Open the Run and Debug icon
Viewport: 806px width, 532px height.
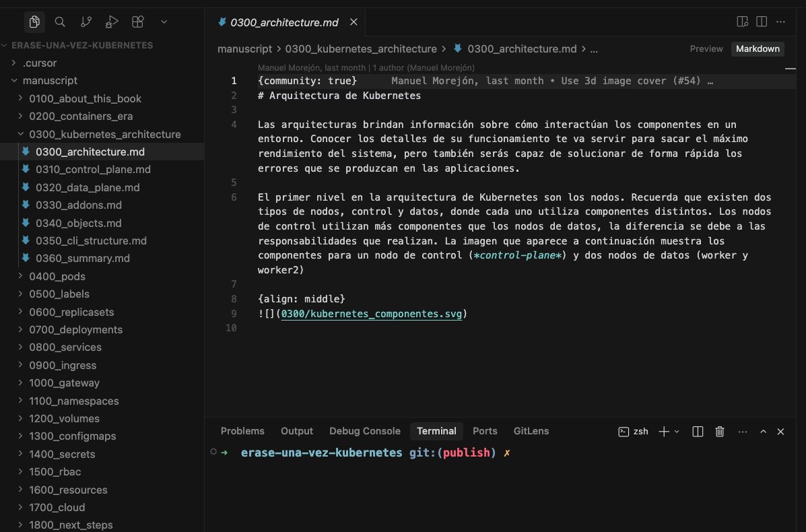pyautogui.click(x=112, y=22)
